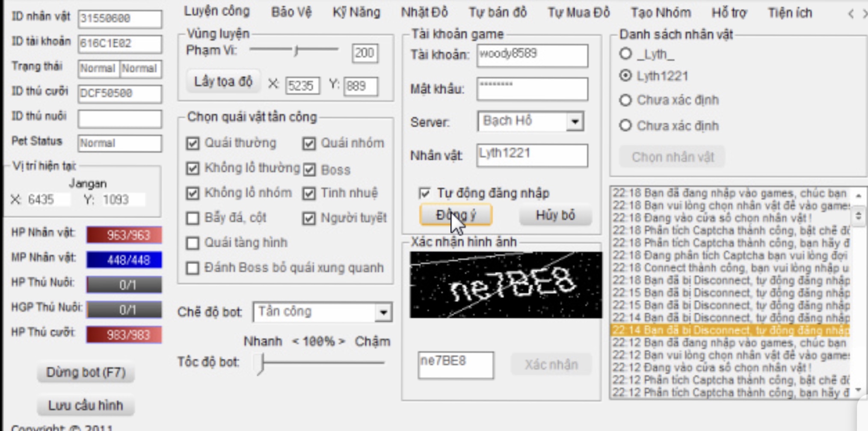Focus the Nhân vật input field
Viewport: 868px width, 431px height.
coord(532,155)
